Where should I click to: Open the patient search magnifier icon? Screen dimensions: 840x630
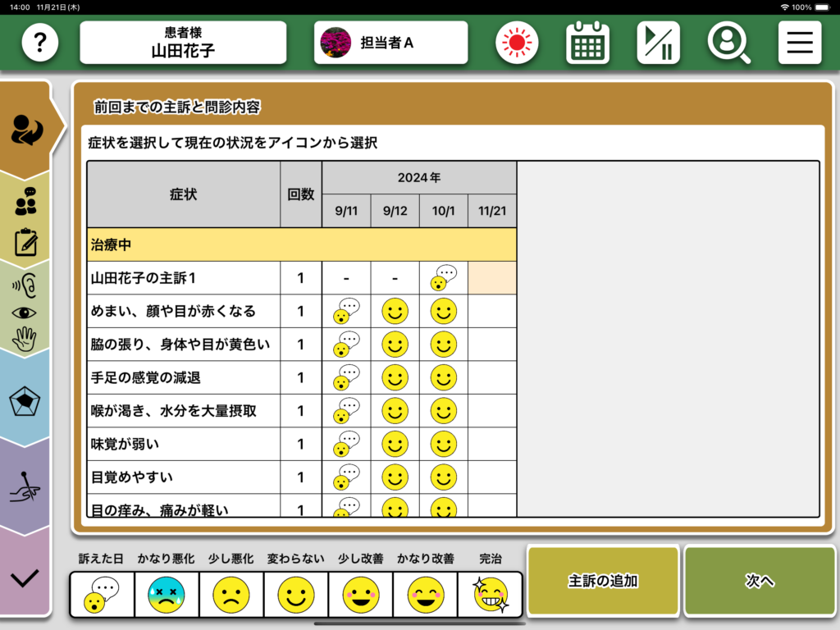tap(728, 43)
